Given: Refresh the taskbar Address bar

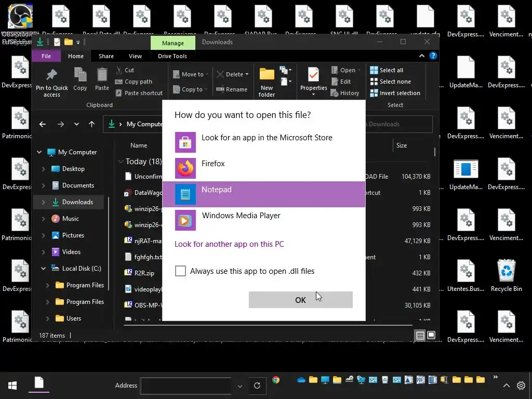Looking at the screenshot, I should [257, 385].
